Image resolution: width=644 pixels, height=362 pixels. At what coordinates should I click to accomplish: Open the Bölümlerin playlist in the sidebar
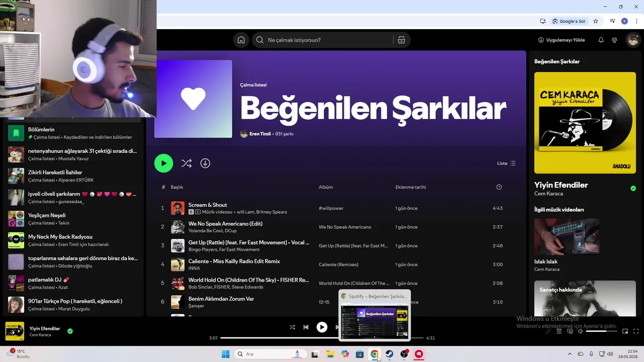click(73, 133)
